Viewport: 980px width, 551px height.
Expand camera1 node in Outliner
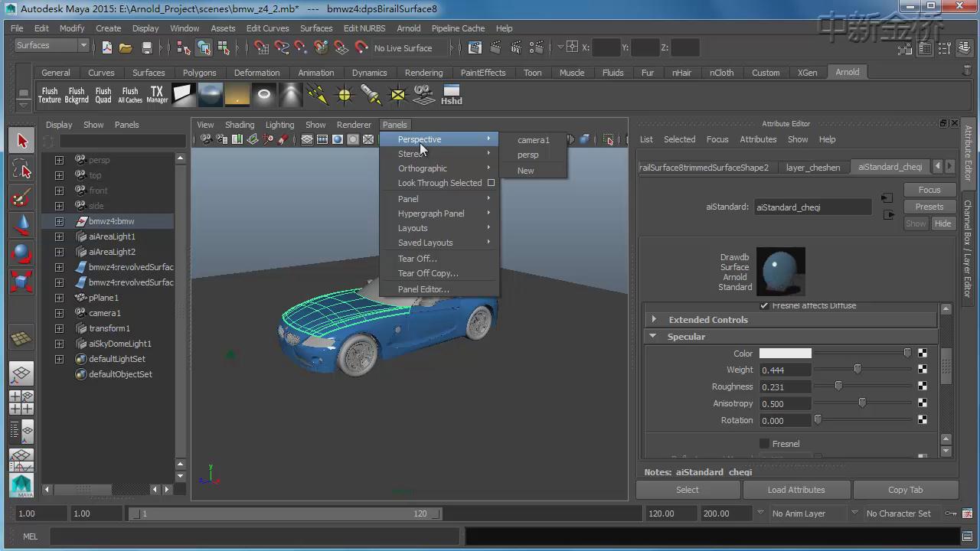point(59,313)
